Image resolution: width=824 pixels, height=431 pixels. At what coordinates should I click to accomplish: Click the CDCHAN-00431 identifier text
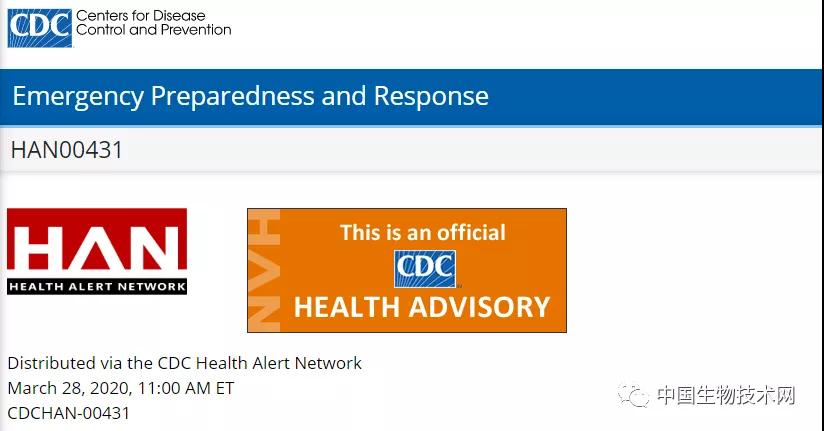coord(68,413)
